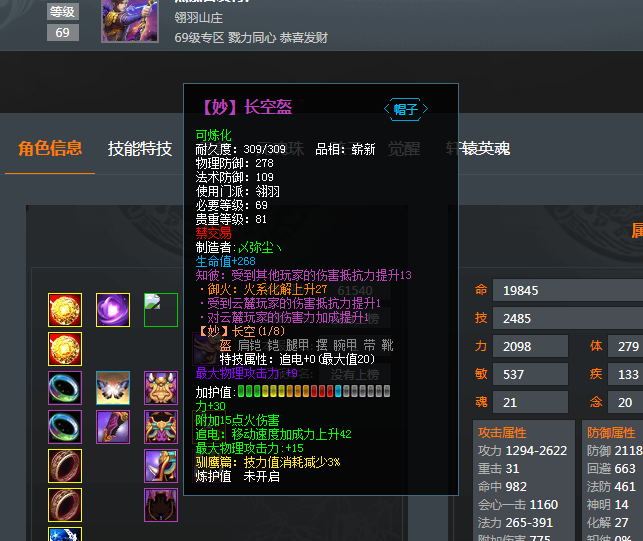643x541 pixels.
Task: Click the lower bronze ring equipment icon
Action: [x=65, y=505]
